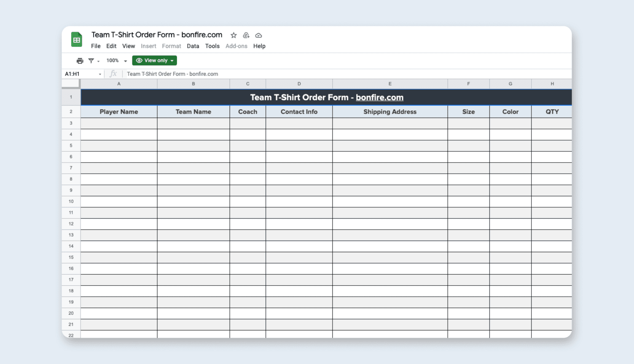This screenshot has height=364, width=634.
Task: Open the Help menu item
Action: [x=259, y=46]
